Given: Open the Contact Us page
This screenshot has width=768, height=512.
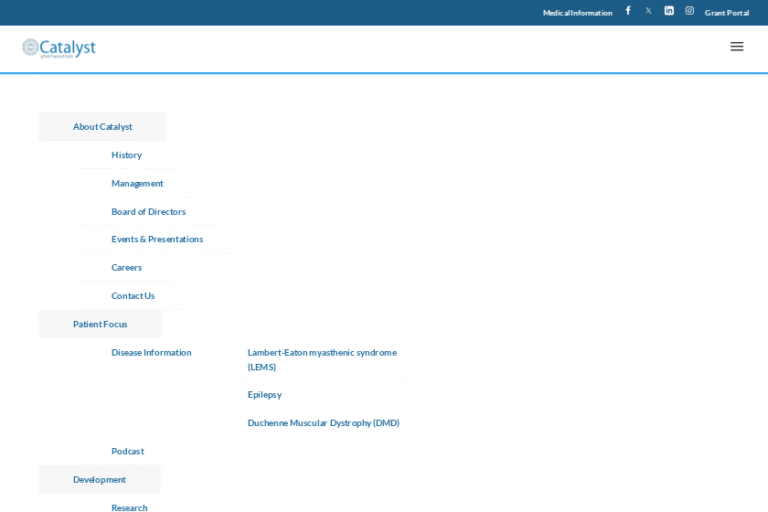Looking at the screenshot, I should 133,296.
